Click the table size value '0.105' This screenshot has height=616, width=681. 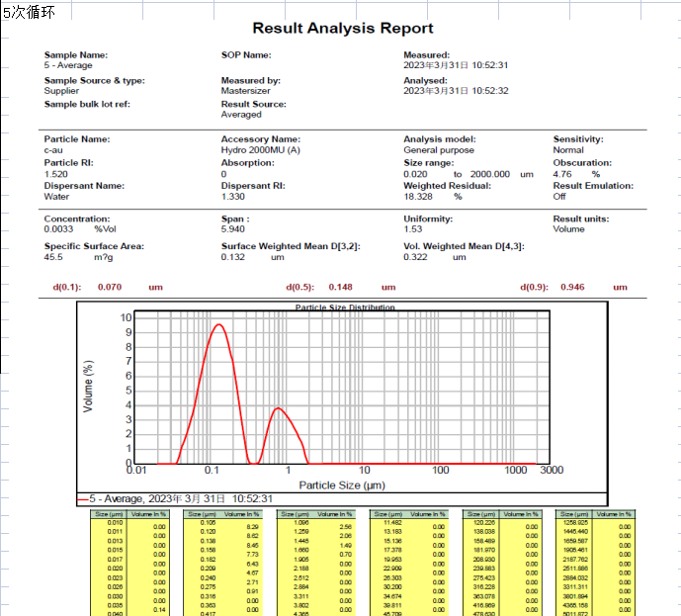(x=208, y=523)
